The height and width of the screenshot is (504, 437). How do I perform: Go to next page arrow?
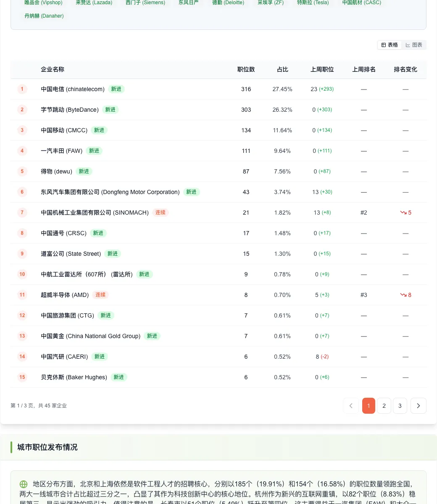pos(419,406)
